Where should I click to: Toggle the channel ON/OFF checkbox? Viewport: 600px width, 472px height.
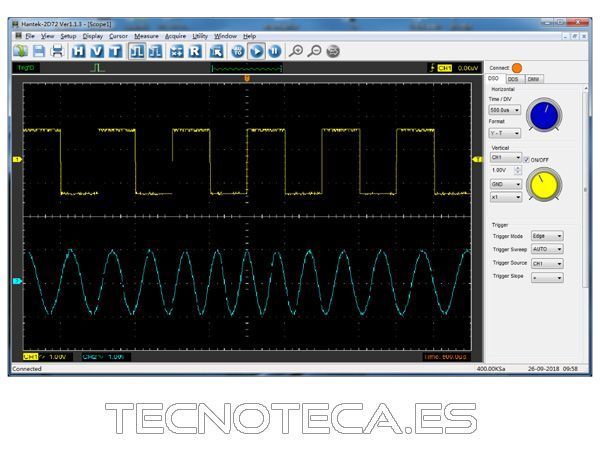(x=526, y=160)
